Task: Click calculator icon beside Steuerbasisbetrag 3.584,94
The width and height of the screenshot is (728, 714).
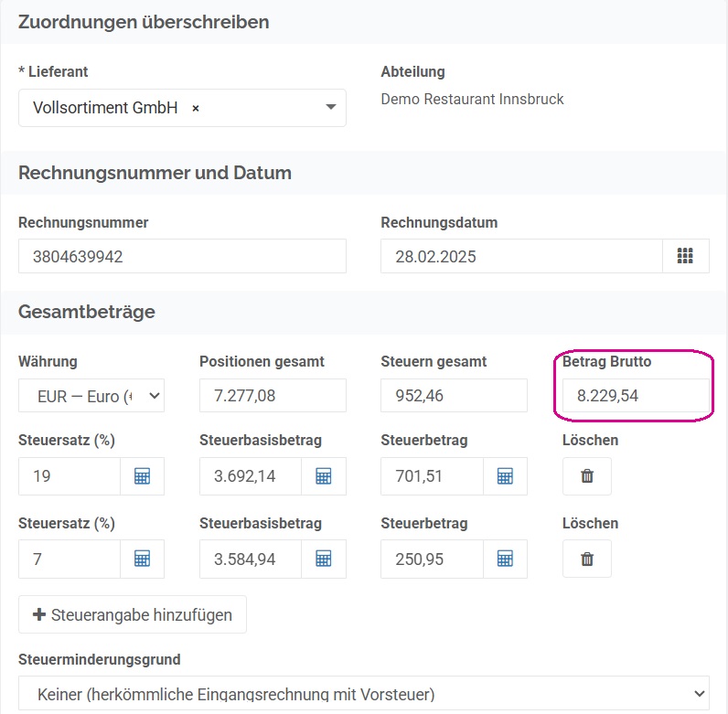Action: [324, 559]
